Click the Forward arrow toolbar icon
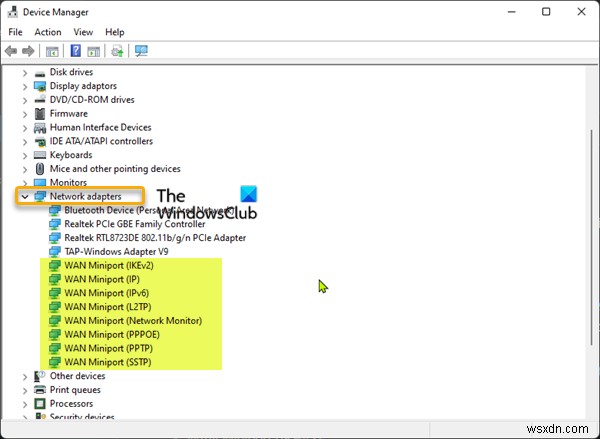This screenshot has height=439, width=600. (x=29, y=50)
